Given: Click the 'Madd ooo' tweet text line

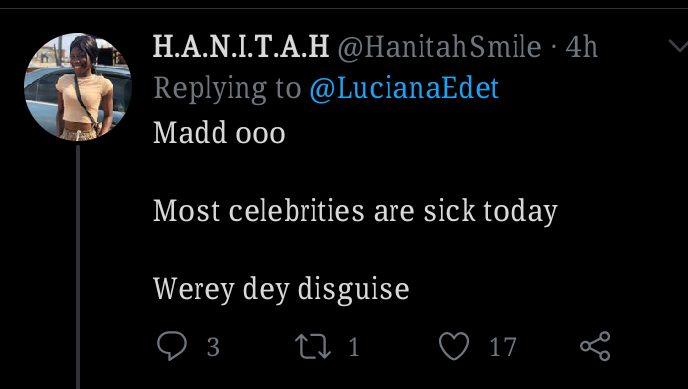Looking at the screenshot, I should coord(219,132).
